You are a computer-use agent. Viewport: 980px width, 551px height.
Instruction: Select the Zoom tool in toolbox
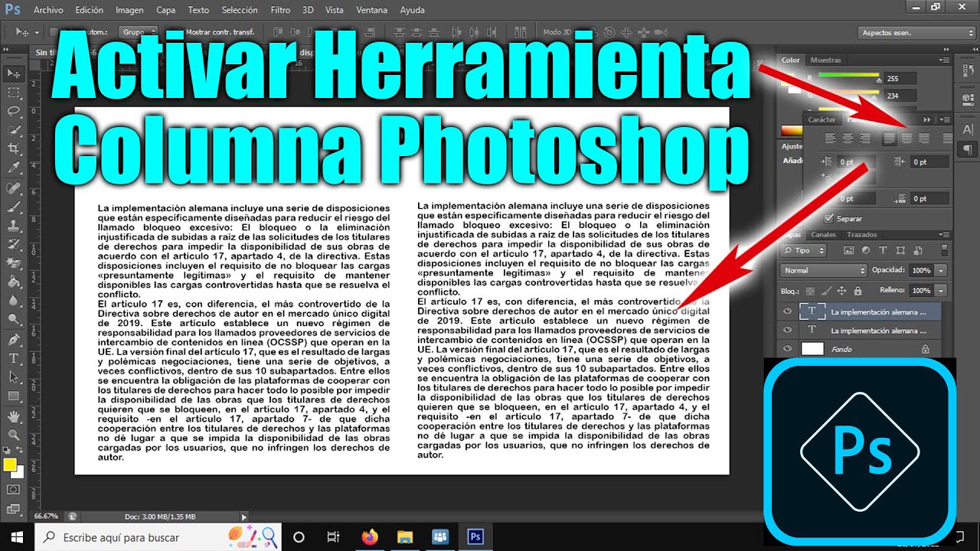point(14,435)
